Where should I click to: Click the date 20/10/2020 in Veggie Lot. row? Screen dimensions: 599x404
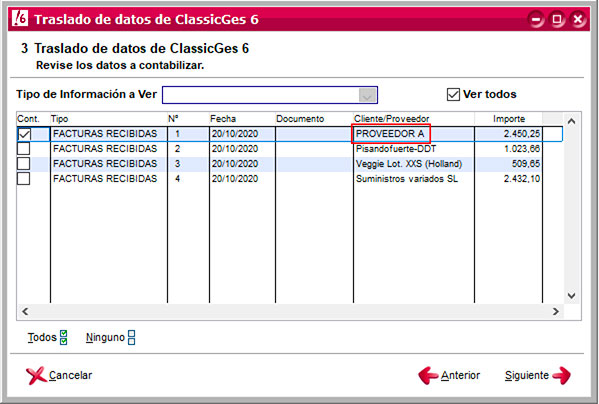[235, 163]
